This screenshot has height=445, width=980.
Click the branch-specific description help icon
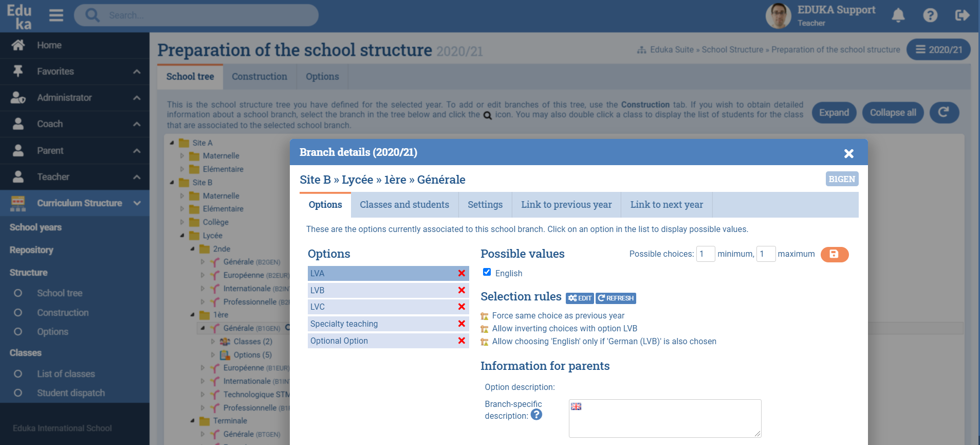point(537,415)
